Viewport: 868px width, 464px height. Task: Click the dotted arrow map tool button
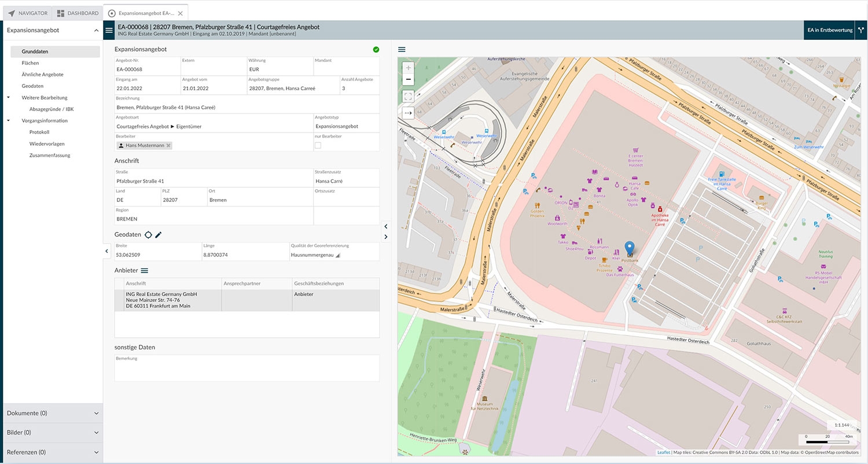click(x=409, y=113)
